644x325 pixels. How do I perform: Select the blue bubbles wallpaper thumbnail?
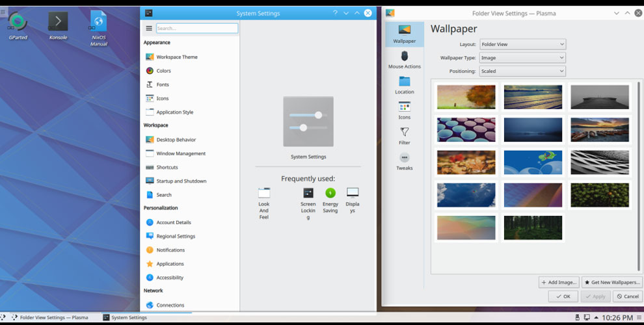[x=533, y=162]
